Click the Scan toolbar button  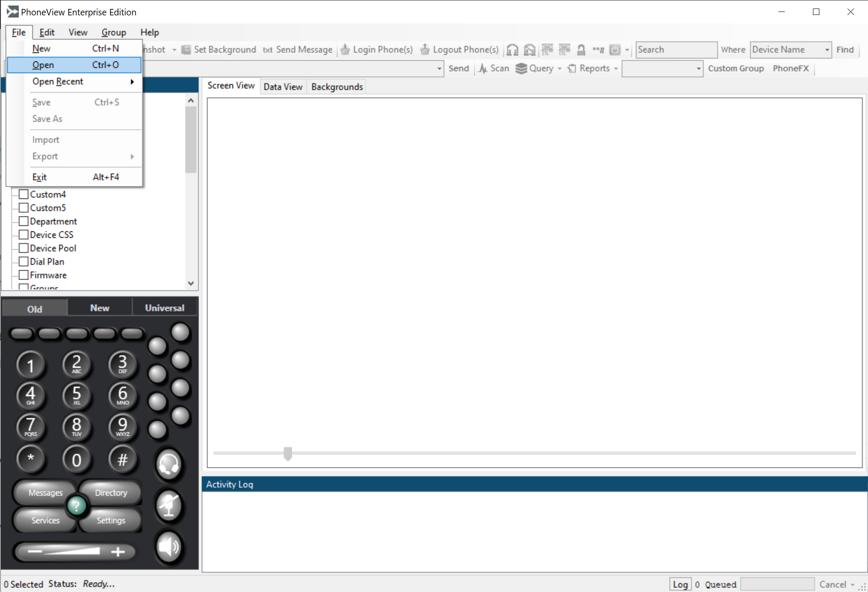pyautogui.click(x=494, y=68)
